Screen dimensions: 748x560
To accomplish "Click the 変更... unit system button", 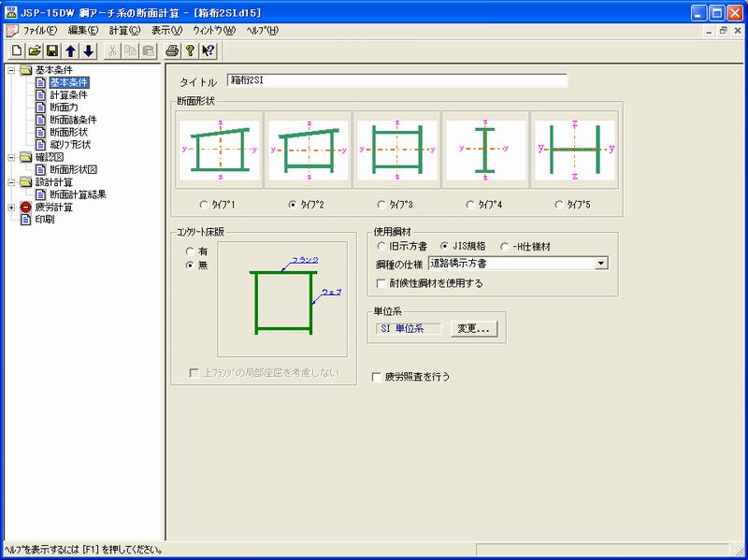I will point(474,328).
